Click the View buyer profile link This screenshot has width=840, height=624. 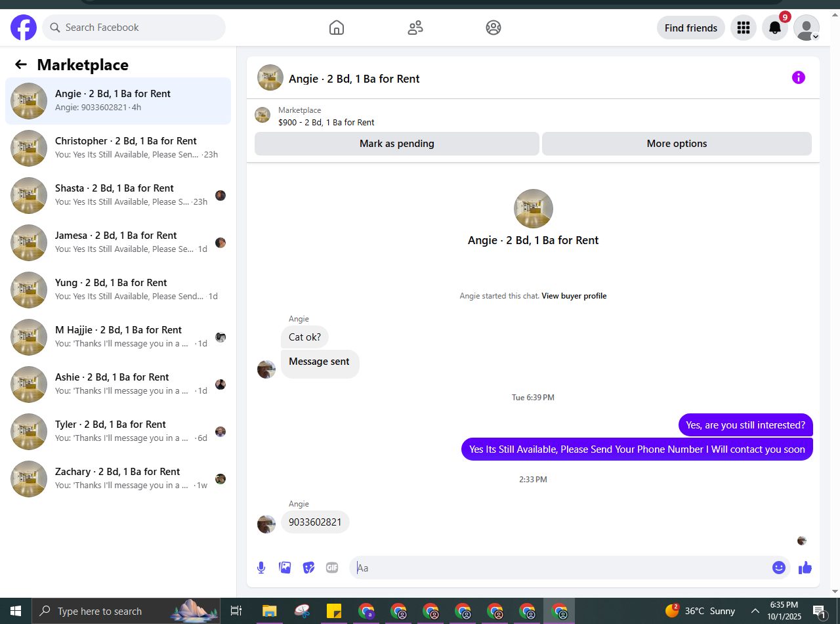tap(574, 296)
